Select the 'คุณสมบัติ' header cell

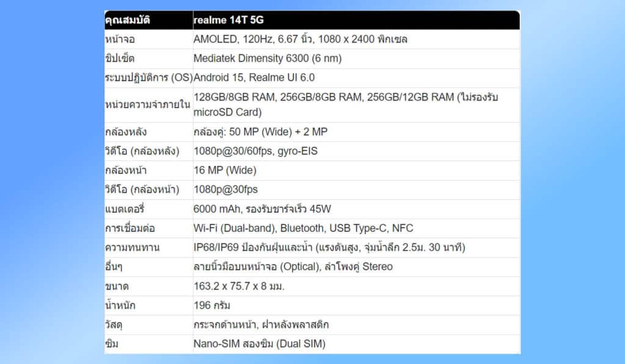pos(149,20)
